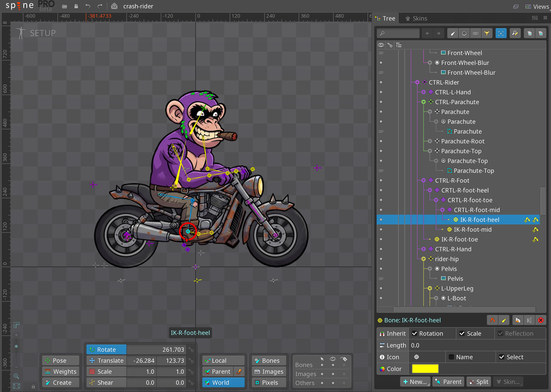551x392 pixels.
Task: Enable the Name checkbox
Action: (451, 357)
